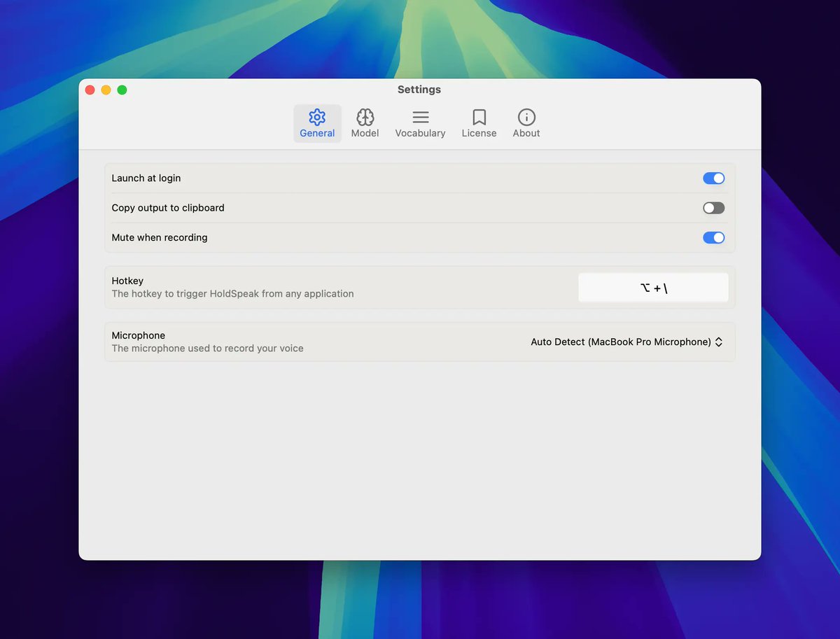This screenshot has width=840, height=639.
Task: Switch to the Model tab label
Action: pos(365,134)
